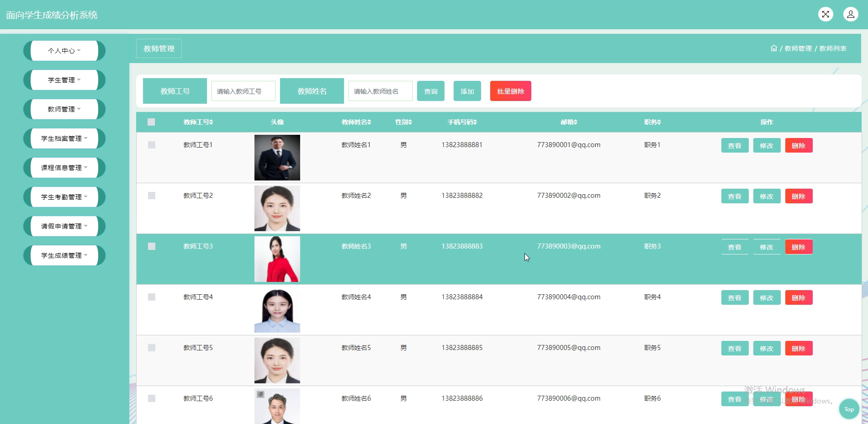Select the 教师管理 page title tab
This screenshot has width=868, height=424.
point(159,48)
